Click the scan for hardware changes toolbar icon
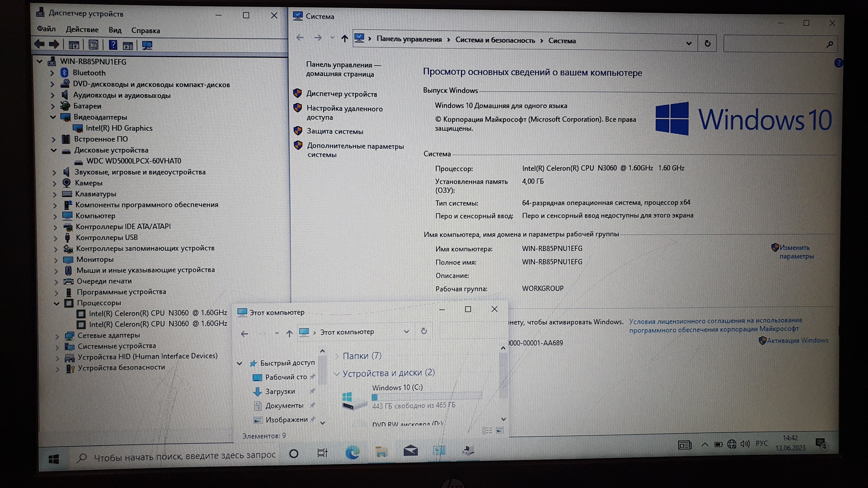 click(147, 45)
